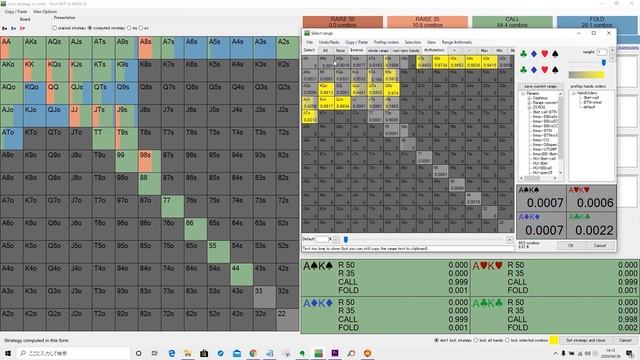
Task: Pick the bottom-row red heart suit icon
Action: tap(544, 70)
